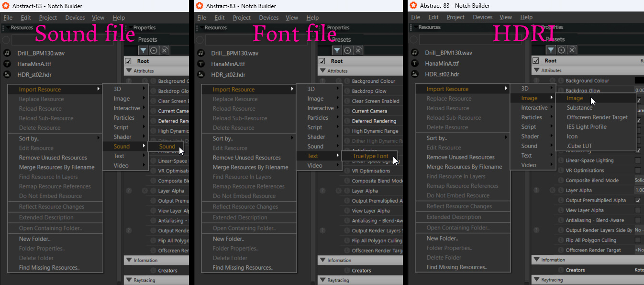The width and height of the screenshot is (644, 285).
Task: Click HDR_st02.hdr image icon in HDRI window
Action: (414, 74)
